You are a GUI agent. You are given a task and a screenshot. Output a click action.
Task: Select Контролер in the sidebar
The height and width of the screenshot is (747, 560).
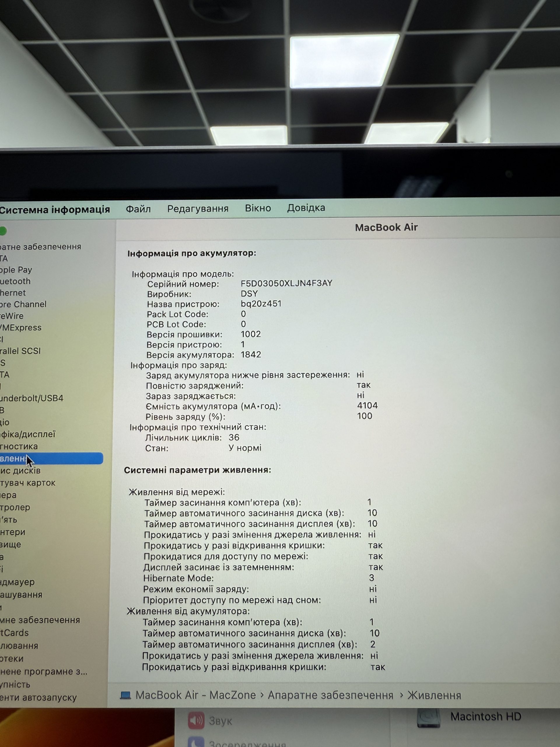click(15, 507)
